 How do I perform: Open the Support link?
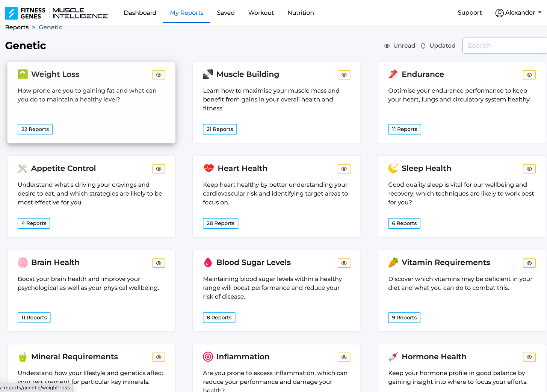point(470,12)
